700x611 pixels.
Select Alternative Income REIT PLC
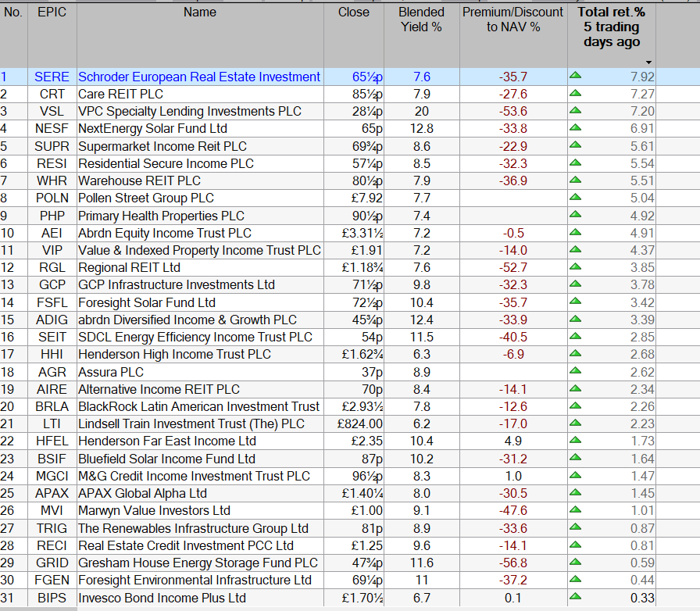[159, 389]
